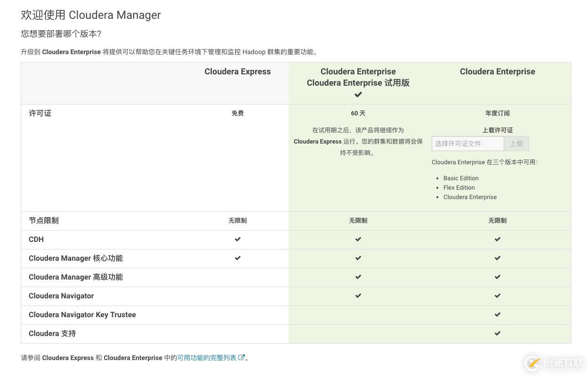Open the 可用功能的完整列表 link

coord(207,358)
